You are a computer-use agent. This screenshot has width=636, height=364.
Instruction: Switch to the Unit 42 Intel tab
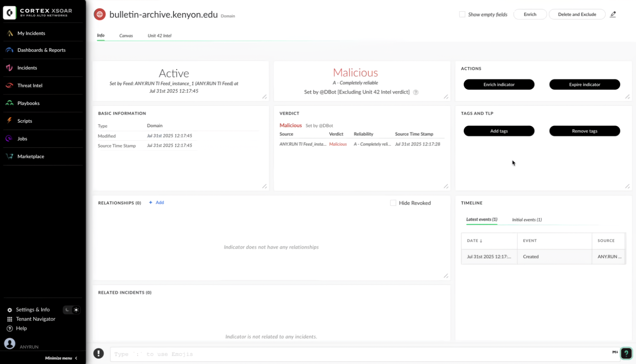[x=159, y=36]
